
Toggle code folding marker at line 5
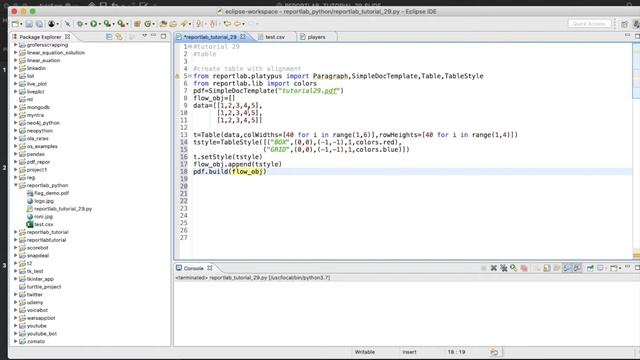pyautogui.click(x=190, y=76)
